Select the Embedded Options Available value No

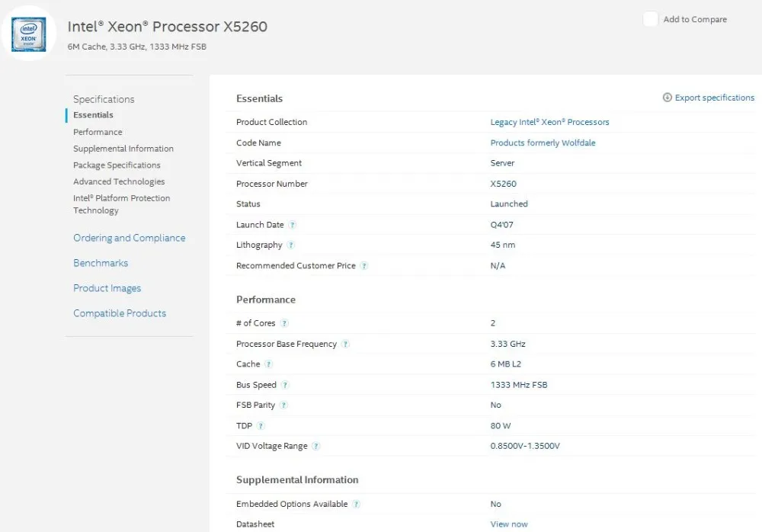(496, 505)
